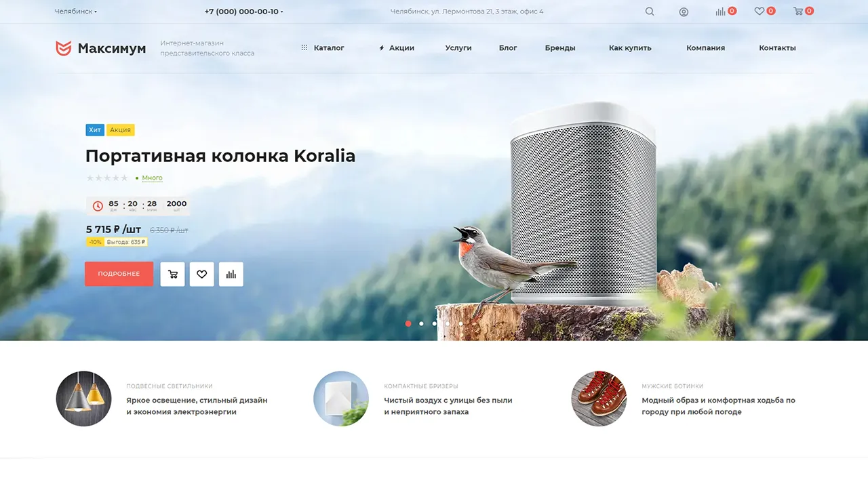Open the Акции menu item
The width and height of the screenshot is (868, 488).
[397, 48]
